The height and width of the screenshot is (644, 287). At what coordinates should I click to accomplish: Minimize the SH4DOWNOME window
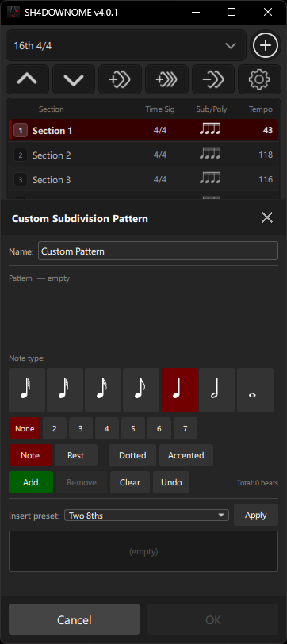[196, 13]
